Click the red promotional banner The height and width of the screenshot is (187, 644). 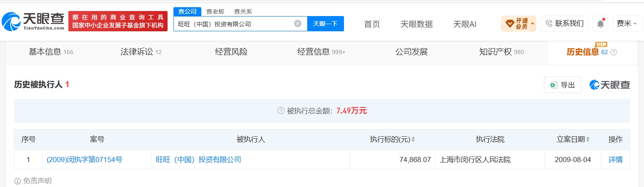coord(118,21)
